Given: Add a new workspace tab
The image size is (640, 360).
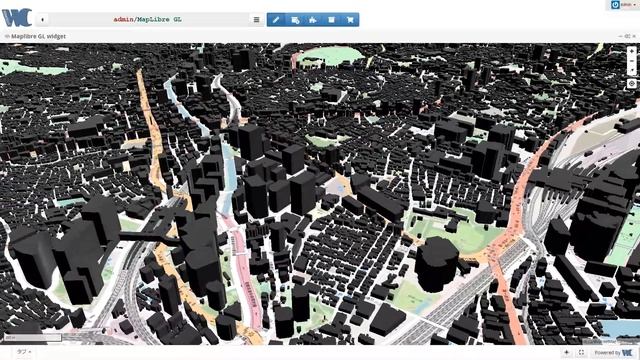Looking at the screenshot, I should coord(567,352).
